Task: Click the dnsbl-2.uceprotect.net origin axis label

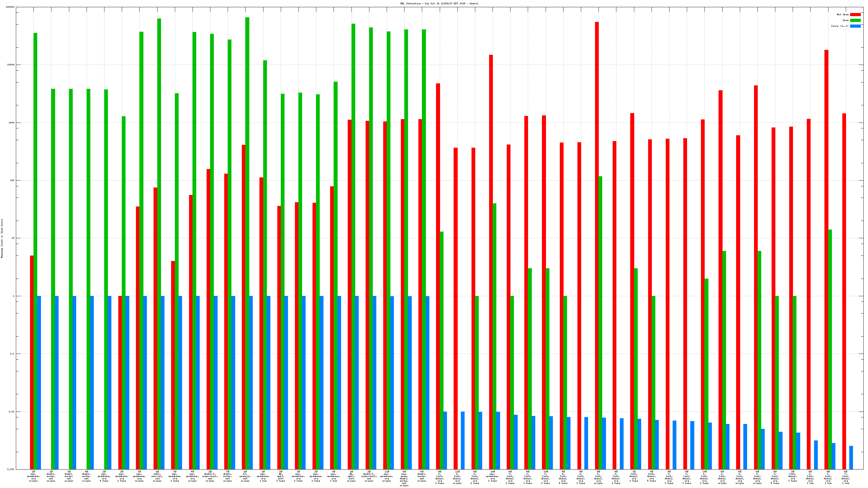Action: [x=369, y=476]
